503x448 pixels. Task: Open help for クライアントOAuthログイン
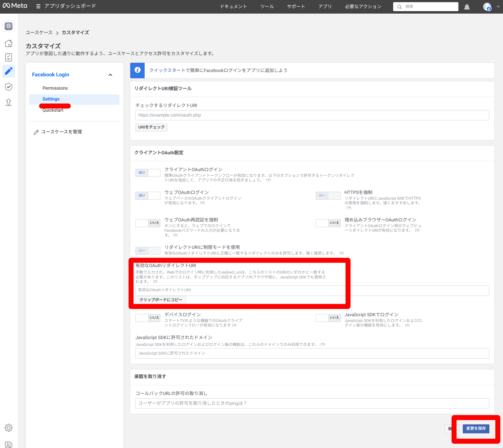[268, 180]
